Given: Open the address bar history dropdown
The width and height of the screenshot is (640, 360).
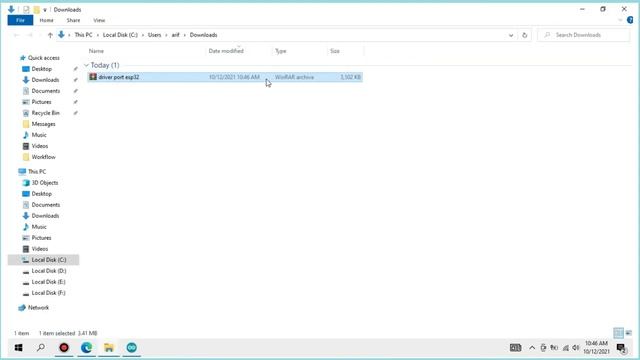Looking at the screenshot, I should [511, 35].
